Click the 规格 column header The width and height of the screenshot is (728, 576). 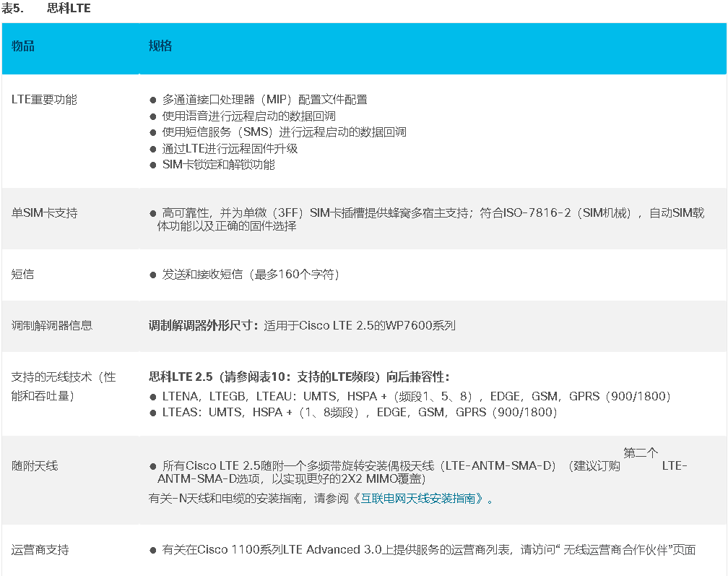coord(160,46)
